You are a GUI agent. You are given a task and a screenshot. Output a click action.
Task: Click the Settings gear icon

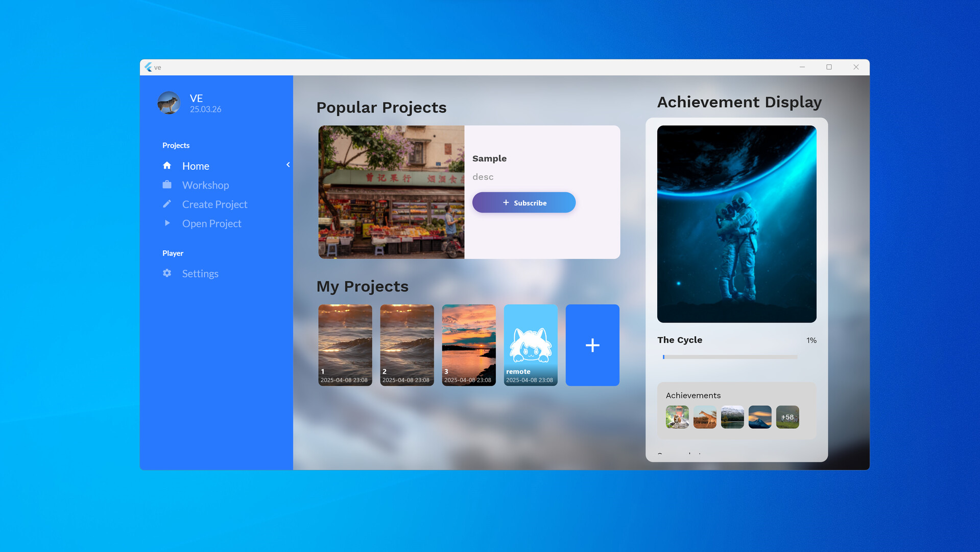click(x=167, y=273)
